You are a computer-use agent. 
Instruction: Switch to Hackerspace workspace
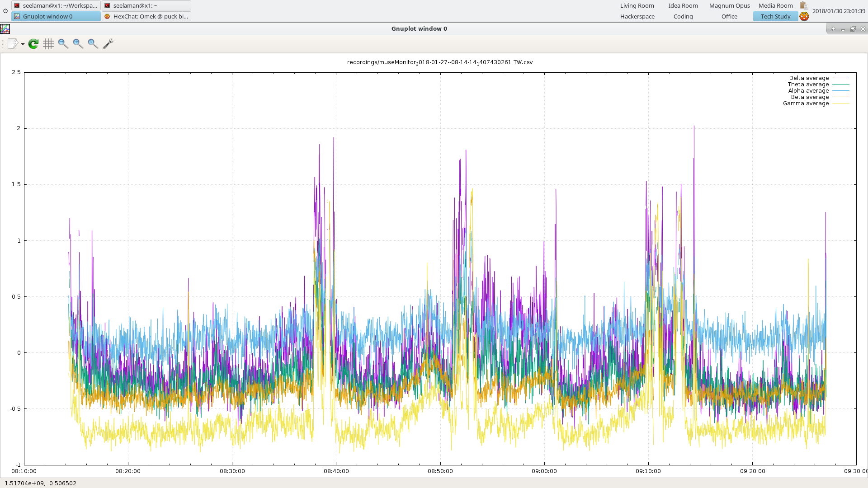tap(637, 17)
